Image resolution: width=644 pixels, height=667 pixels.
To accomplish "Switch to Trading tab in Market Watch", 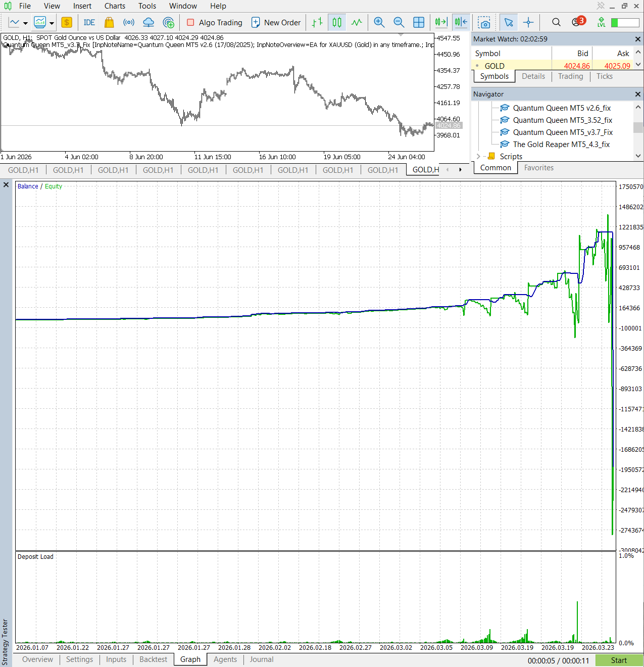I will [571, 76].
